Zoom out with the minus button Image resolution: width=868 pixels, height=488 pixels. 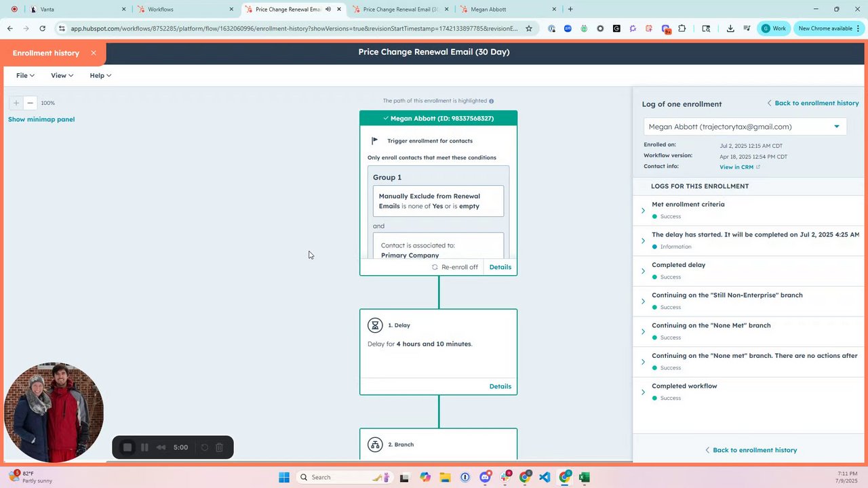tap(30, 103)
